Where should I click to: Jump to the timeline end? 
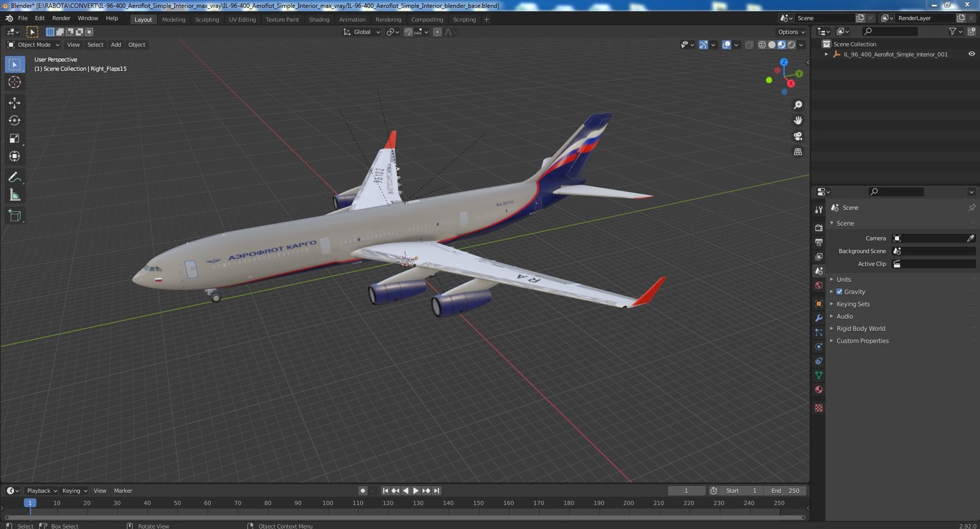click(x=436, y=491)
